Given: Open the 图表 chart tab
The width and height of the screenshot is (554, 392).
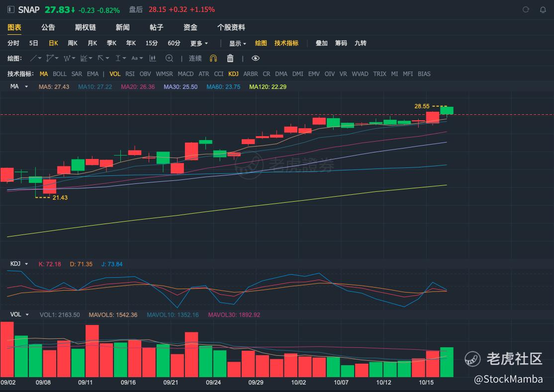Looking at the screenshot, I should coord(14,27).
